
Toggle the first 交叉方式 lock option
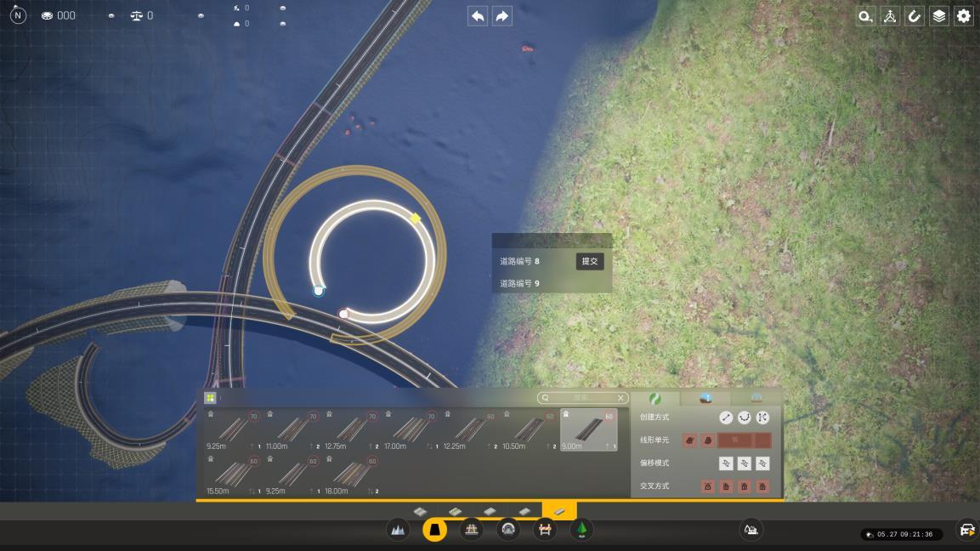(x=707, y=486)
